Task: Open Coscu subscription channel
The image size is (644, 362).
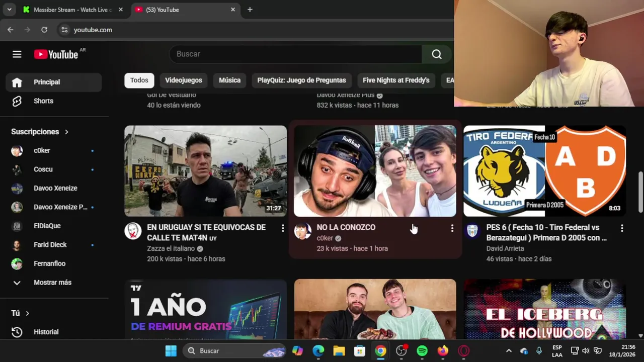Action: 54,169
